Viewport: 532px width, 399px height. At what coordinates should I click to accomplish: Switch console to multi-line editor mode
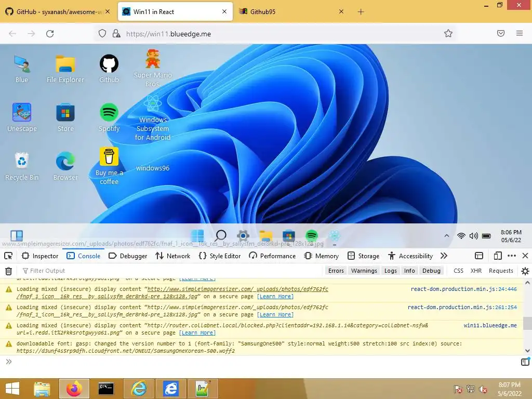click(525, 362)
